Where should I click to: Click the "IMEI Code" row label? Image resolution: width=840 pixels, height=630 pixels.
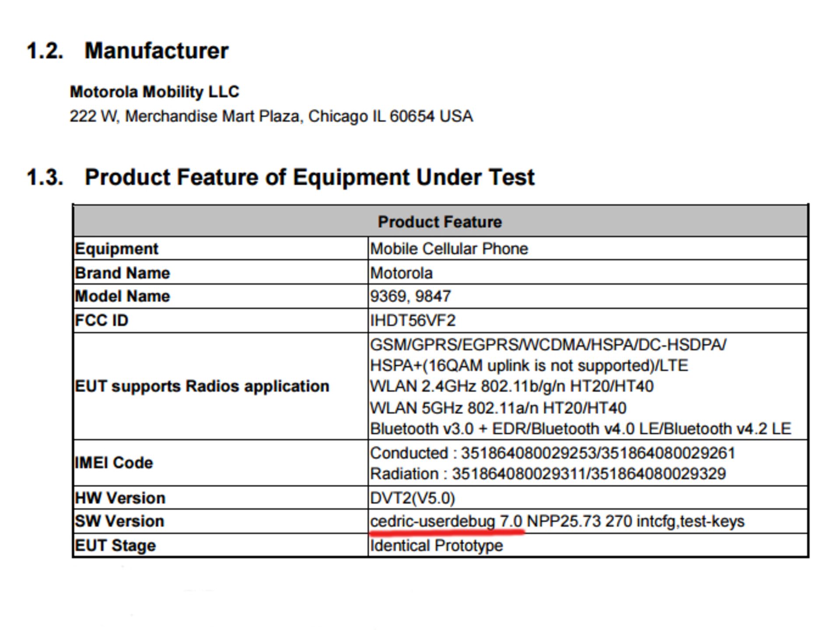point(114,463)
